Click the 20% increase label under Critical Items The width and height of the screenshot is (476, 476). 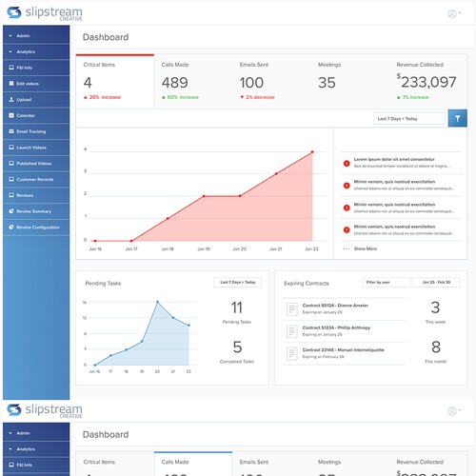[102, 97]
